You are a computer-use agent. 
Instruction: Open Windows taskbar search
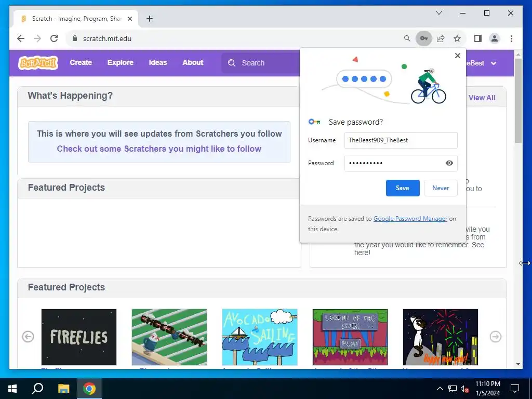(37, 389)
